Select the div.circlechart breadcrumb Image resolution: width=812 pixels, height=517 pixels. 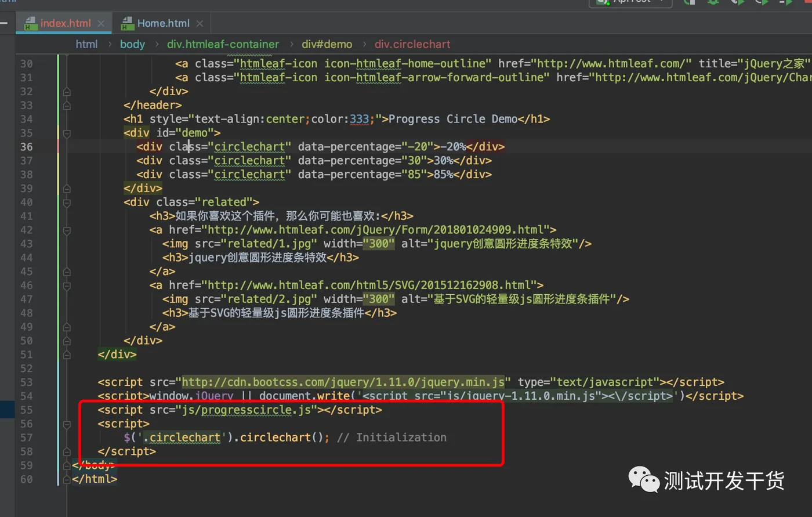(x=412, y=44)
